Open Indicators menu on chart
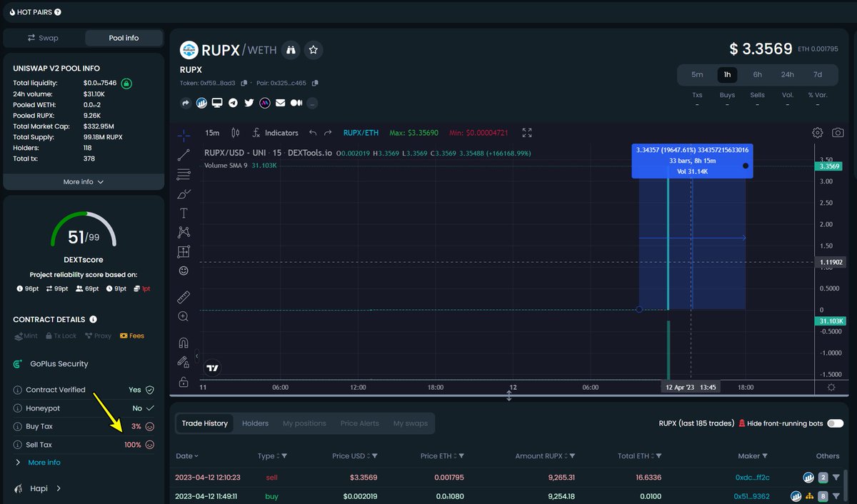 pyautogui.click(x=275, y=133)
